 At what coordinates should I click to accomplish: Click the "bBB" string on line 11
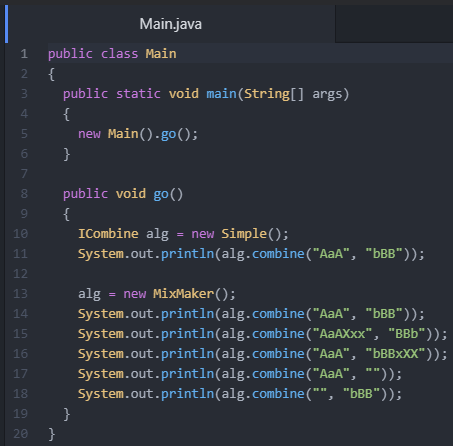(x=384, y=254)
